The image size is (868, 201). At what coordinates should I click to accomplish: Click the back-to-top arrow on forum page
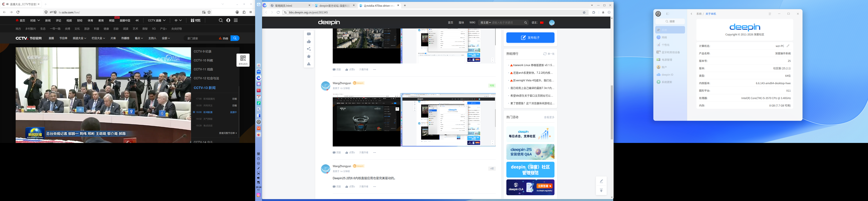[601, 191]
